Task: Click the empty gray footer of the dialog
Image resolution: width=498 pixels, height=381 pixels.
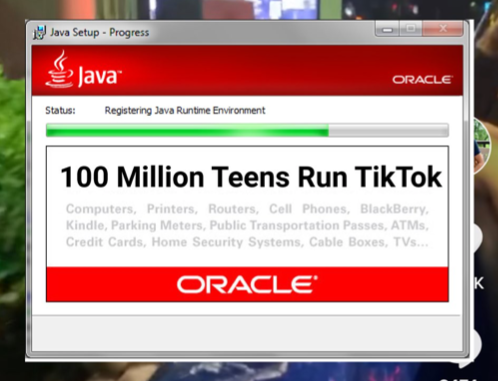Action: tap(247, 333)
